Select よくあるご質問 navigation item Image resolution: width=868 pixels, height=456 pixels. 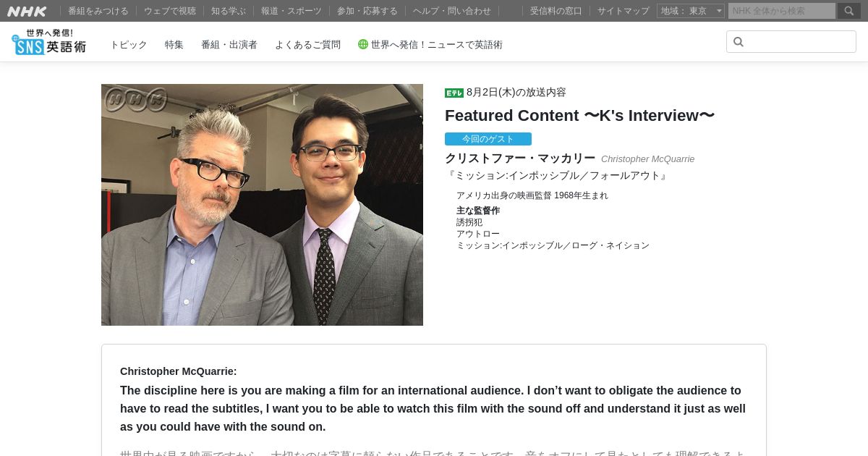tap(307, 45)
